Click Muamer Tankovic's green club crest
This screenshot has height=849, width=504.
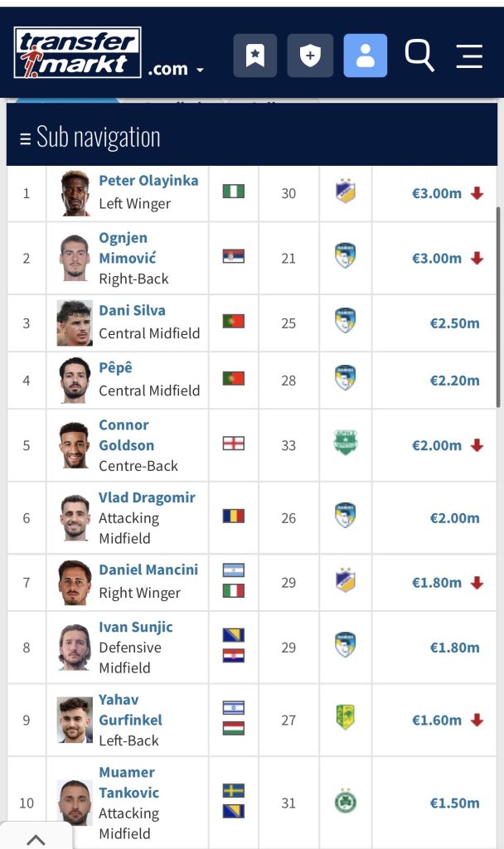[345, 802]
